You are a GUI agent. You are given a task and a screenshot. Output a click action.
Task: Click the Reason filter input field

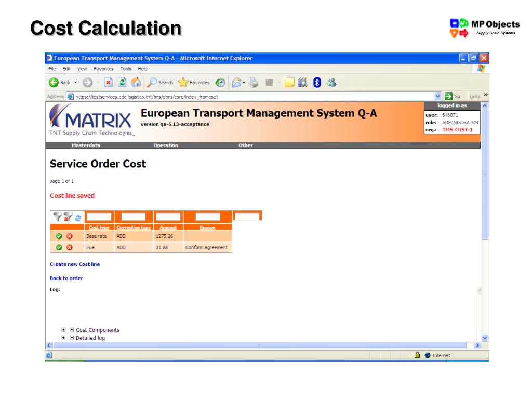pyautogui.click(x=208, y=217)
